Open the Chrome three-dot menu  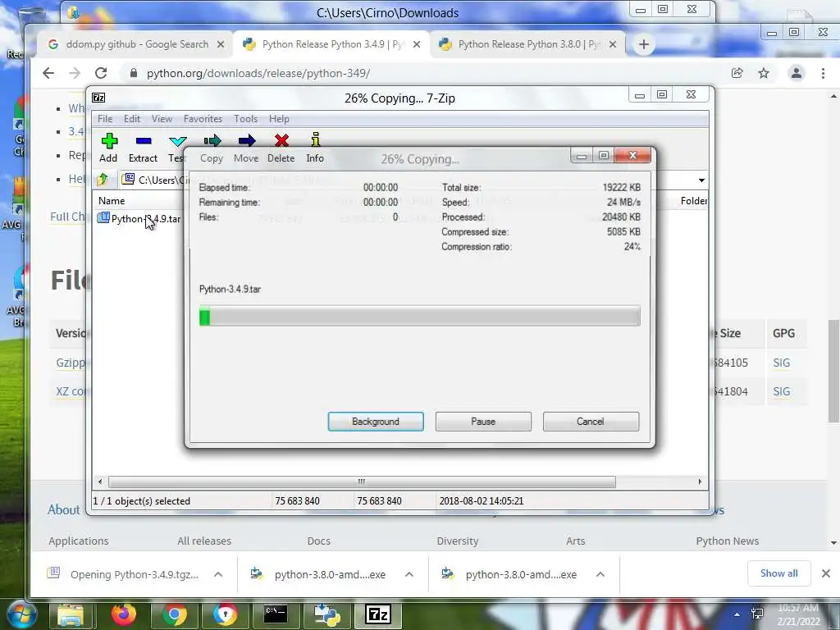[x=824, y=73]
